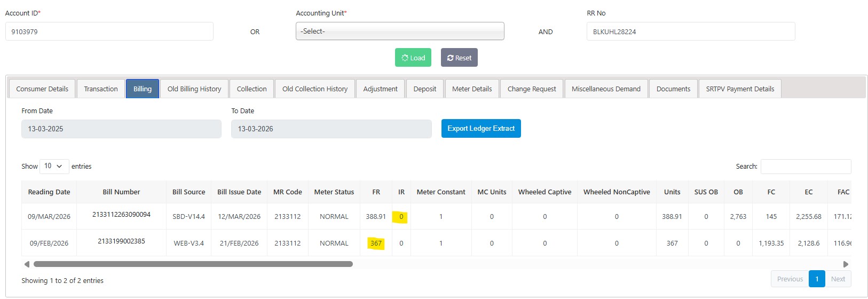Open the Accounting Unit dropdown
Image resolution: width=868 pixels, height=299 pixels.
pyautogui.click(x=399, y=32)
